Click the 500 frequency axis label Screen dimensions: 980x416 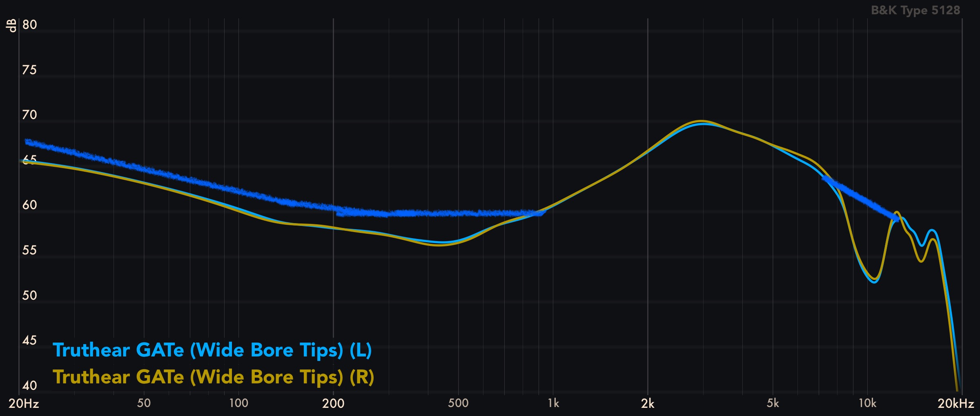coord(458,403)
